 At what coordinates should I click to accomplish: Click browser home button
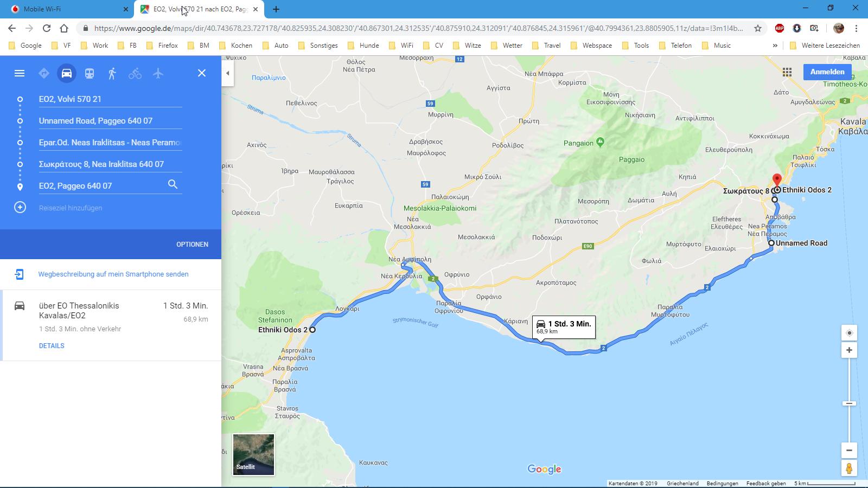[64, 28]
